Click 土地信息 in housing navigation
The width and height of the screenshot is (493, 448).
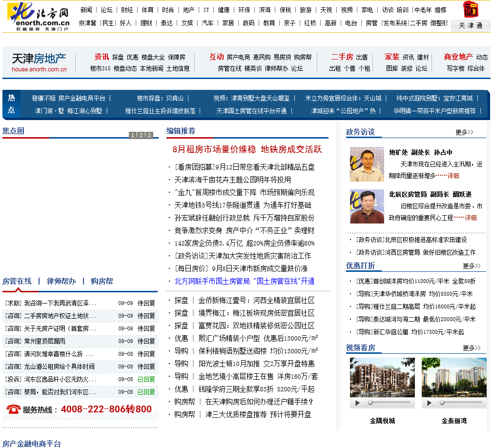[178, 68]
